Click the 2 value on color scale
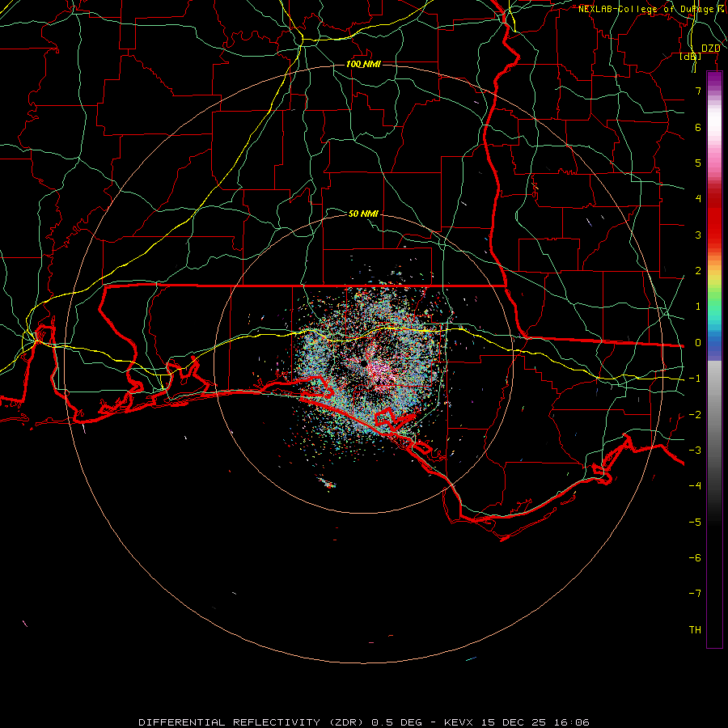728x728 pixels. 698,271
